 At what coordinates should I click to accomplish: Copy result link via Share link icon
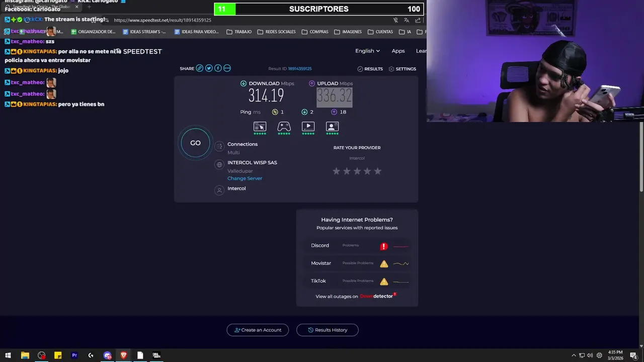coord(200,68)
